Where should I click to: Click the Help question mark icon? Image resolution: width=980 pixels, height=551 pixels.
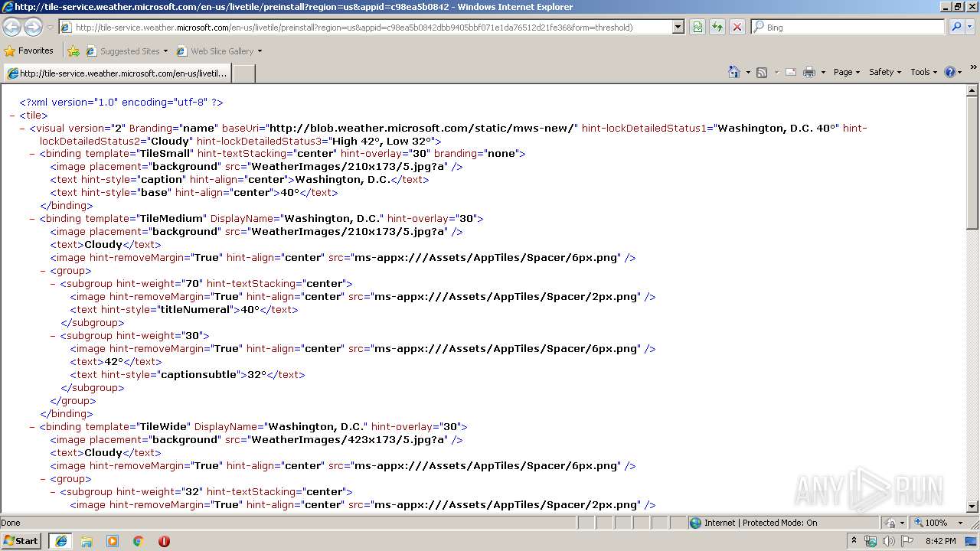[949, 72]
